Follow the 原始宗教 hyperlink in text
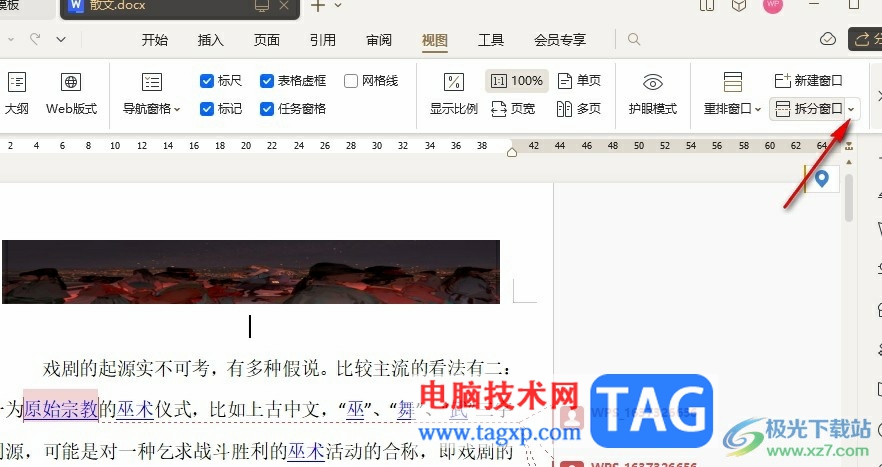The image size is (882, 467). [61, 409]
